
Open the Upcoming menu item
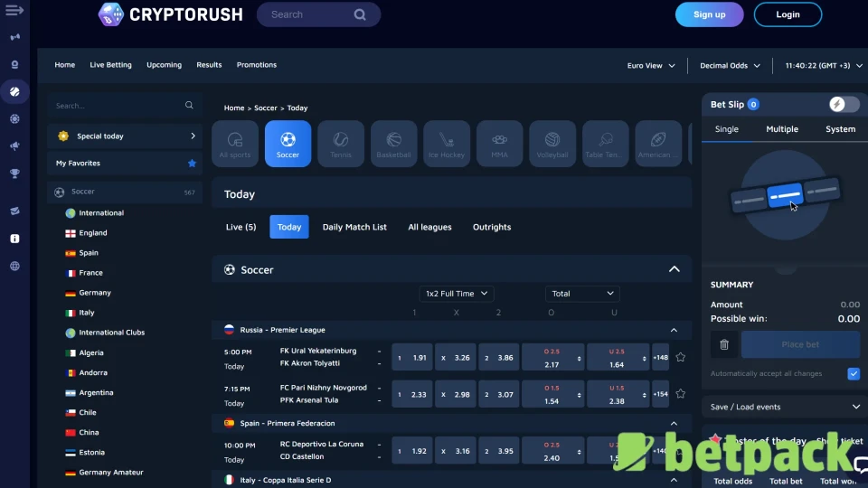tap(164, 65)
